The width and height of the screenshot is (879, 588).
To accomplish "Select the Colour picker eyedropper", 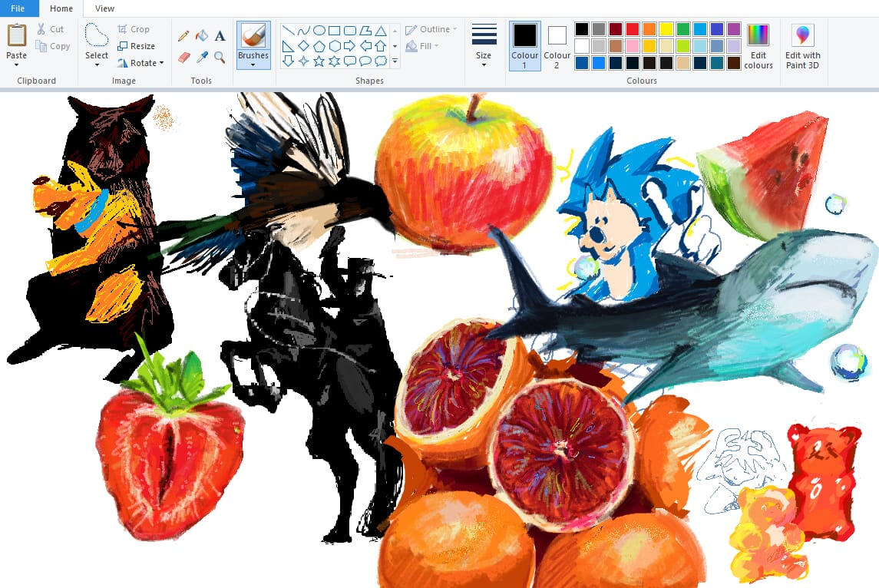I will [202, 57].
